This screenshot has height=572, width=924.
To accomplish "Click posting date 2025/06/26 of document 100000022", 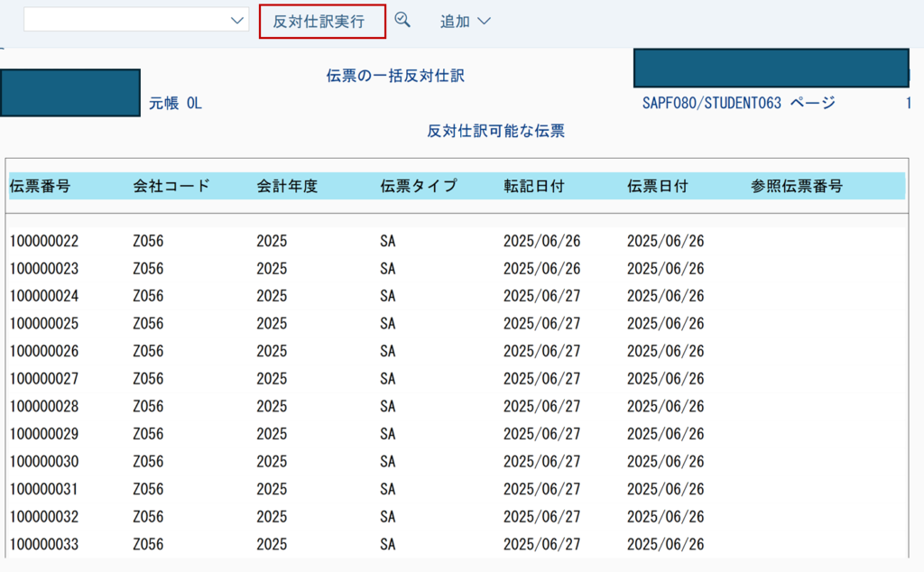I will click(x=541, y=241).
